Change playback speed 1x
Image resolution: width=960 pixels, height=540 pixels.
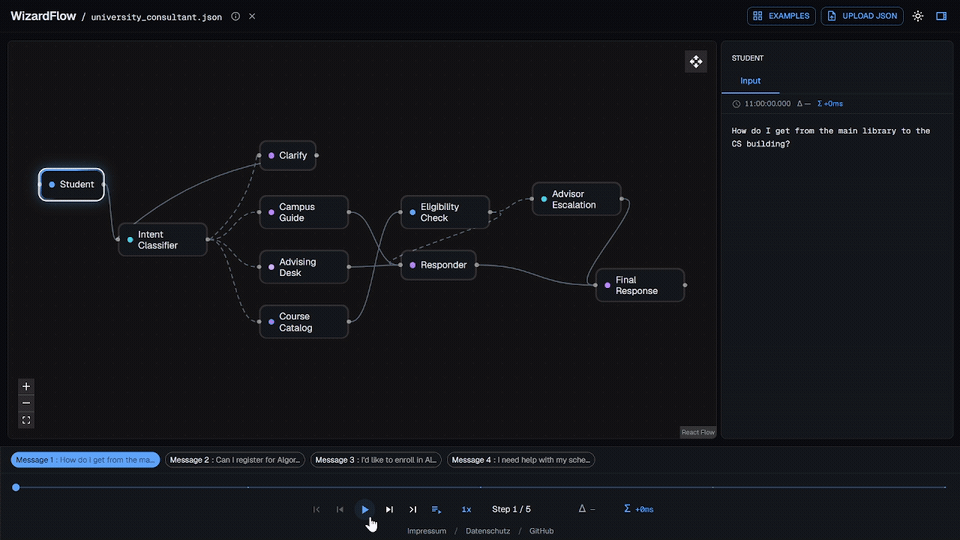pyautogui.click(x=467, y=509)
